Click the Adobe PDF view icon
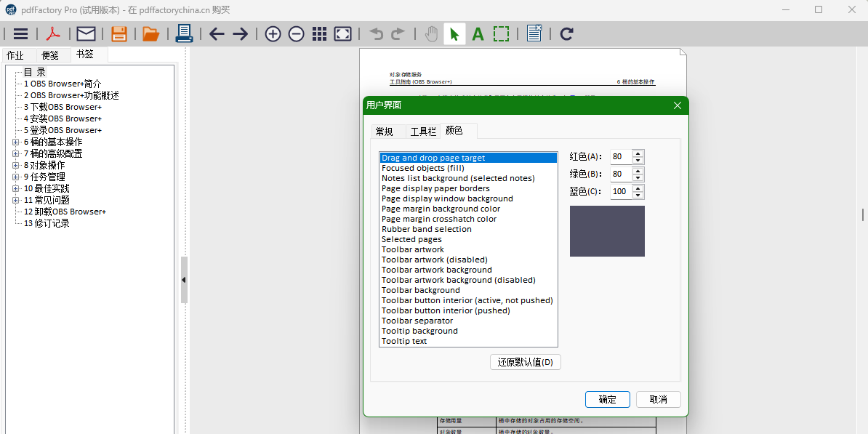This screenshot has height=434, width=868. point(54,33)
